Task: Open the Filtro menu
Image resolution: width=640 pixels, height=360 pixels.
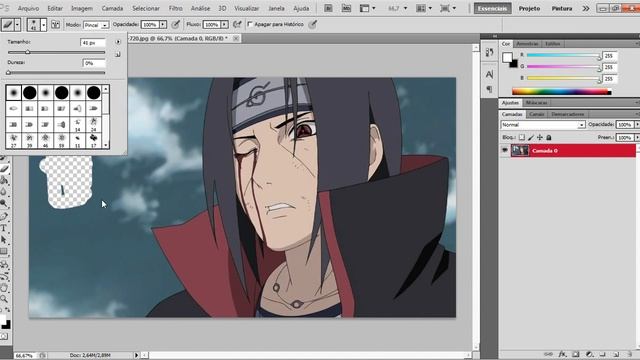Action: (176, 8)
